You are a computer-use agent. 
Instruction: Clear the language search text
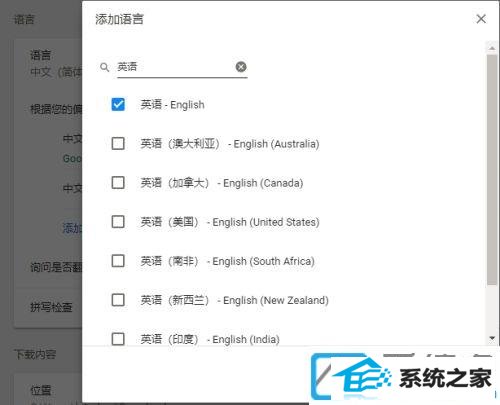coord(241,67)
